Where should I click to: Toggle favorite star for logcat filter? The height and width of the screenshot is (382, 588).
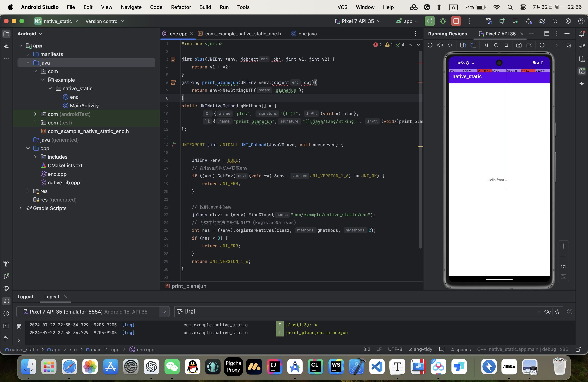[x=557, y=312]
